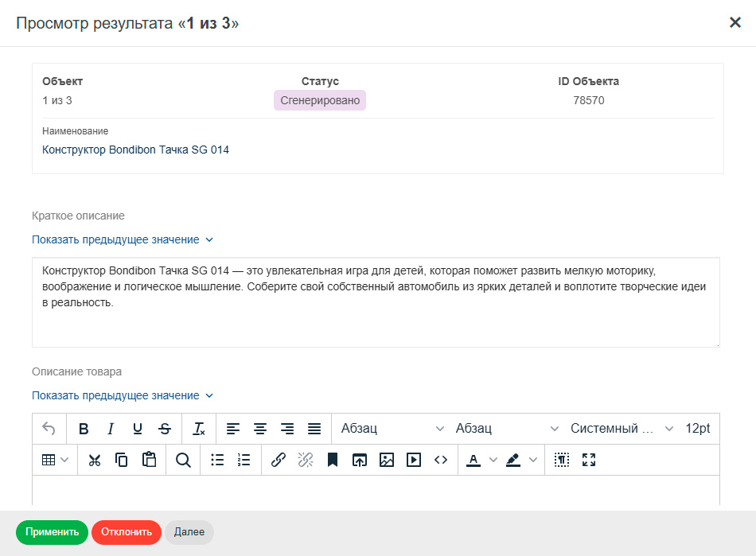The image size is (756, 556).
Task: Open the 12pt font size dropdown
Action: point(698,428)
